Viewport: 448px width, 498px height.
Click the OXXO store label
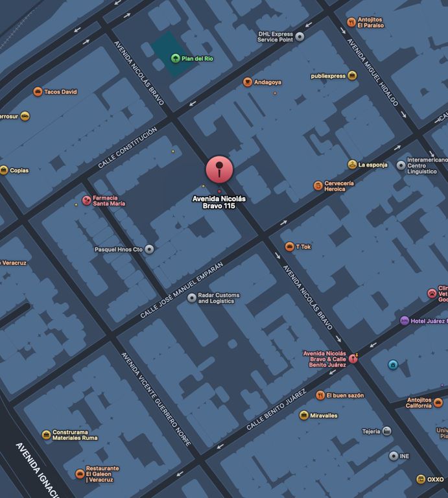pyautogui.click(x=435, y=479)
